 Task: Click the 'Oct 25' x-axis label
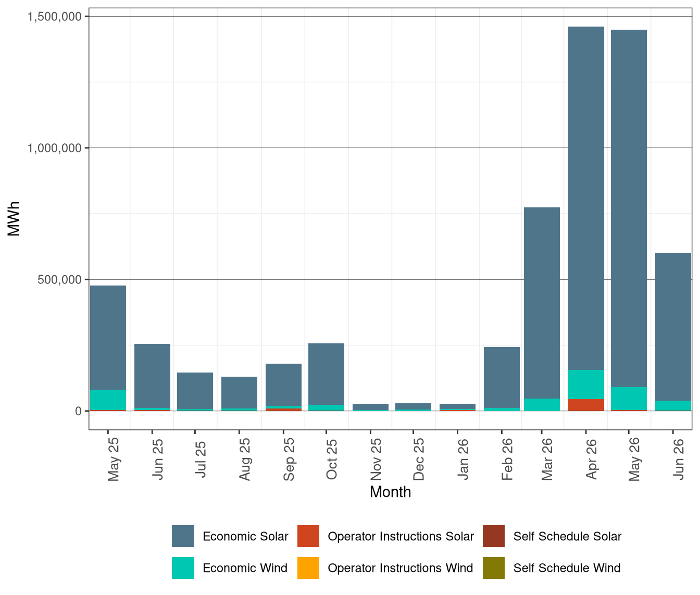(x=331, y=459)
